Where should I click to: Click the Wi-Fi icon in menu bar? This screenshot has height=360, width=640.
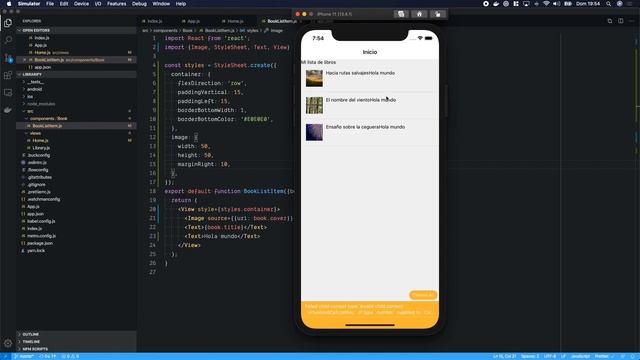tap(546, 4)
